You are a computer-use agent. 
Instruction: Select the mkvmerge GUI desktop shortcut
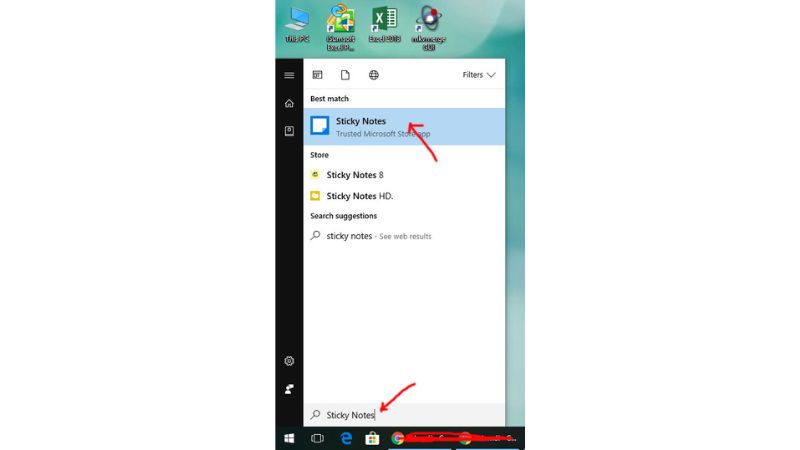click(429, 28)
